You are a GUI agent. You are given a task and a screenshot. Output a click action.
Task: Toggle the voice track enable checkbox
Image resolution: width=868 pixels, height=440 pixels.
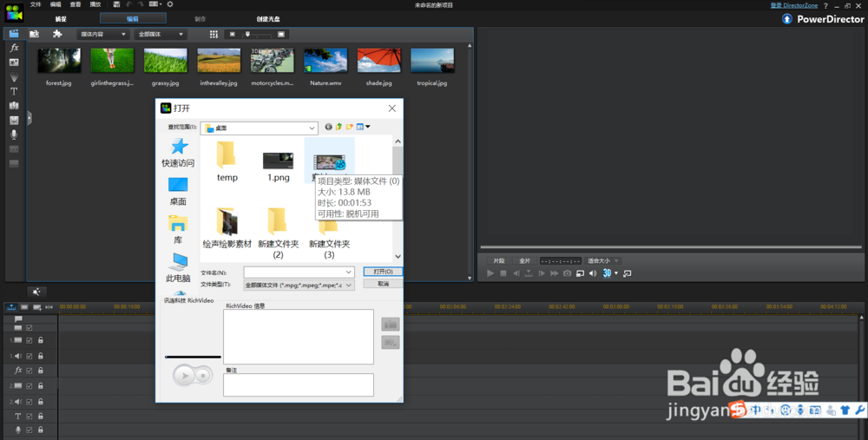pyautogui.click(x=30, y=430)
